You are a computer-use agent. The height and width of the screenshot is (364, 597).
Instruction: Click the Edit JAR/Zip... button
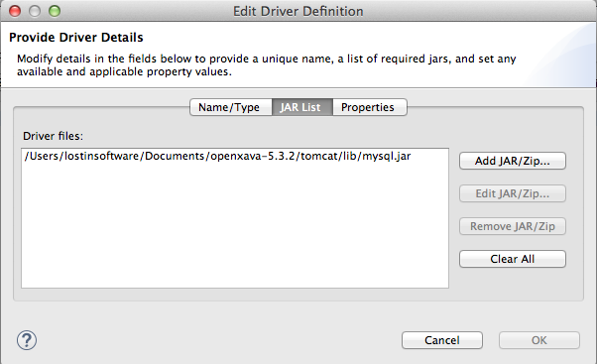click(x=513, y=193)
